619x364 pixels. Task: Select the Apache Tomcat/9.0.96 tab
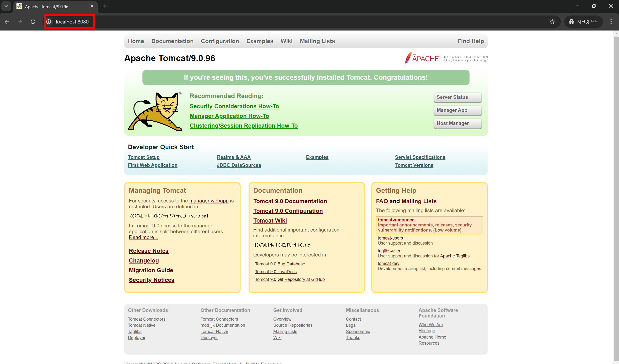(47, 7)
